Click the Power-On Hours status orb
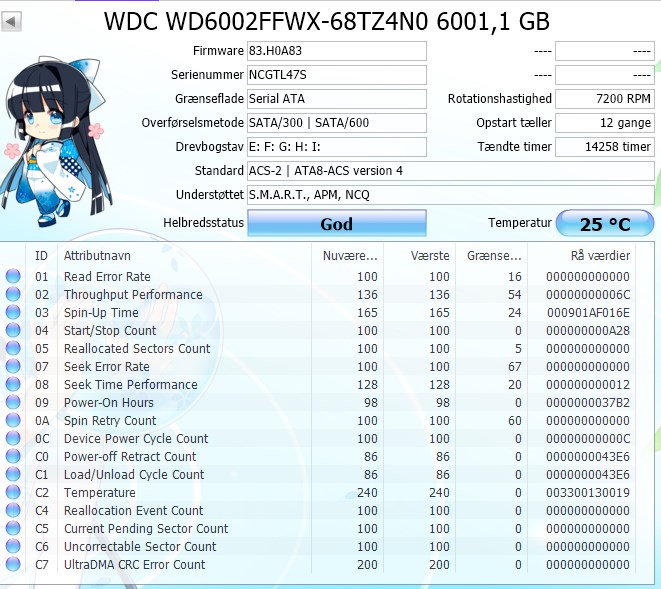 pos(13,402)
